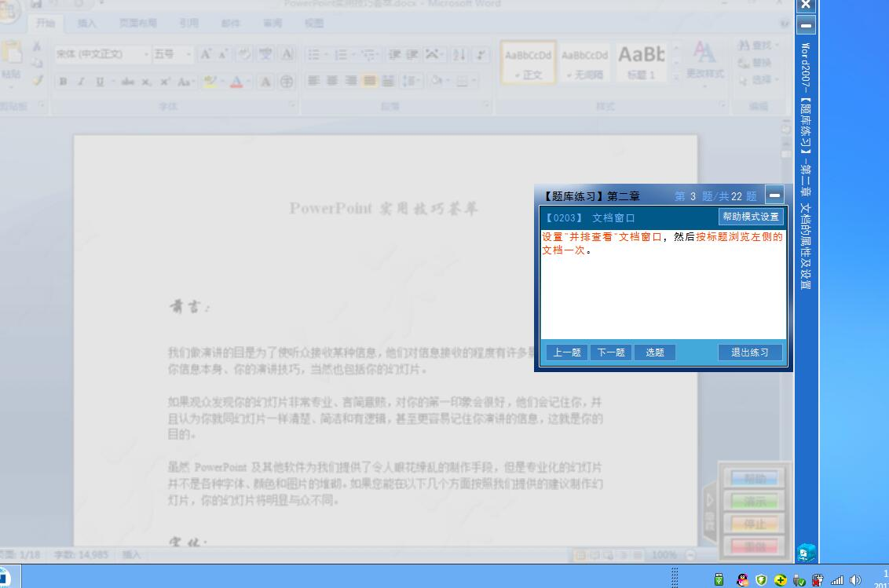Viewport: 889px width, 588px height.
Task: Click the 下一题 next question button
Action: 611,352
